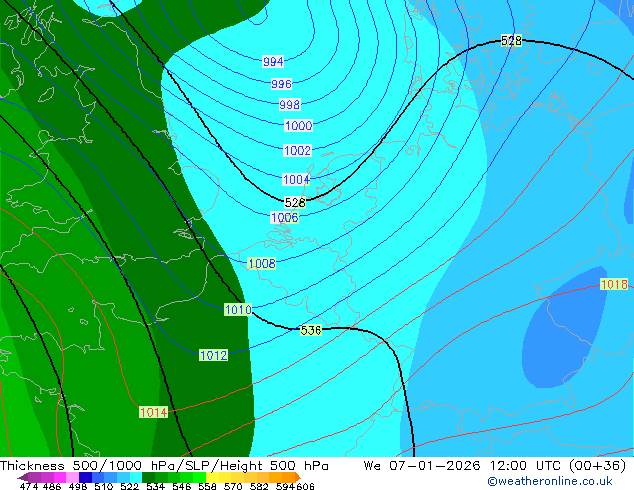Click the 522 legend value

click(x=129, y=486)
